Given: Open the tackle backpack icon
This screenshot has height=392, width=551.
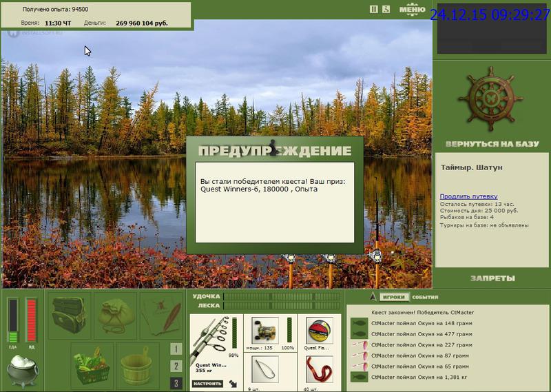Looking at the screenshot, I should (x=69, y=316).
